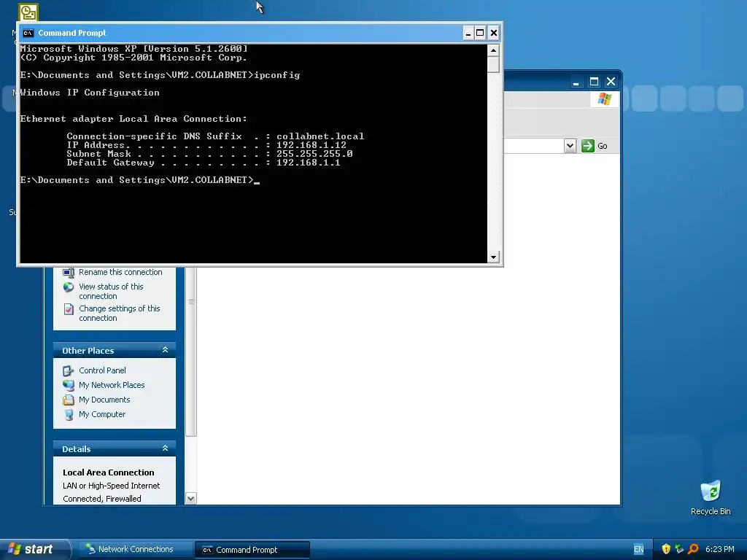
Task: Click the sidebar scrollbar down arrow in Network Connections
Action: tap(190, 499)
